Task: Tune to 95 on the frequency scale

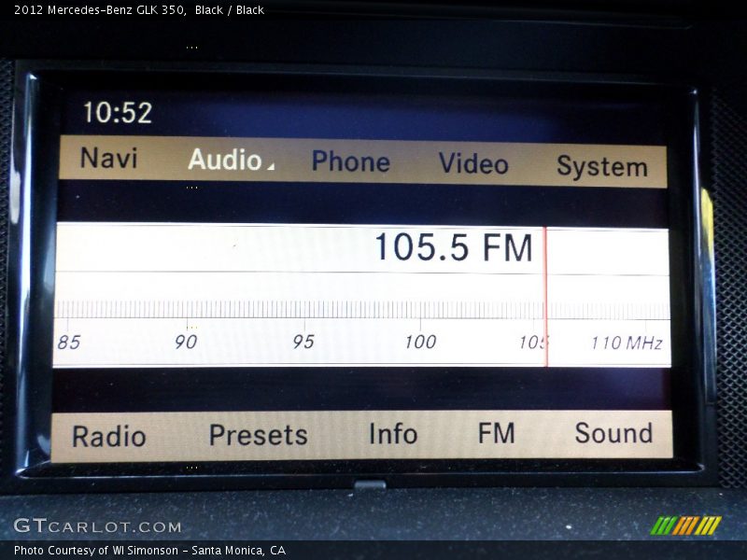Action: (303, 342)
